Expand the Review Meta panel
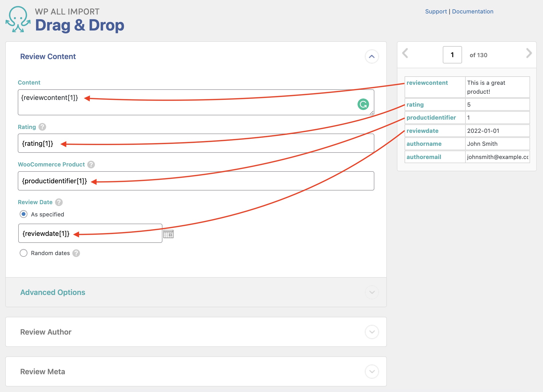 tap(372, 372)
